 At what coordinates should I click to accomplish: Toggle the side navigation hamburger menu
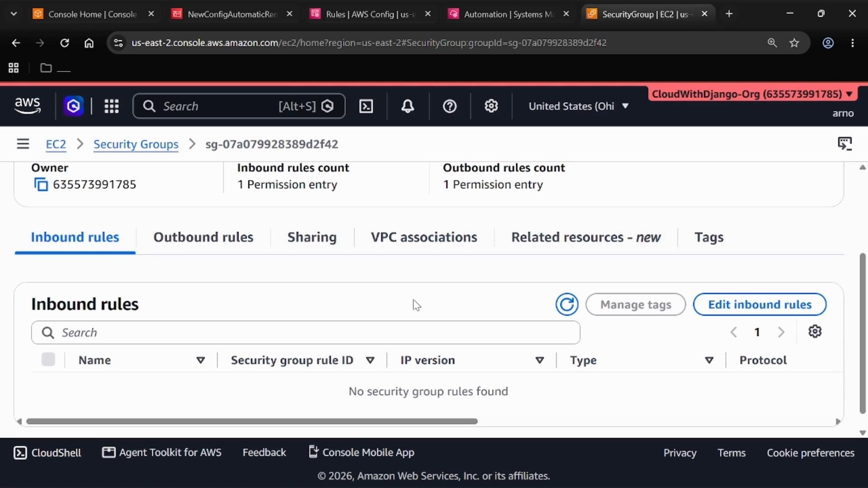(x=23, y=144)
